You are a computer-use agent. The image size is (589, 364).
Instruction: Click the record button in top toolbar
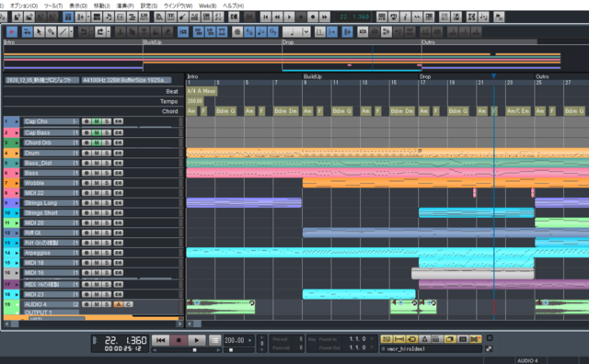pos(313,17)
